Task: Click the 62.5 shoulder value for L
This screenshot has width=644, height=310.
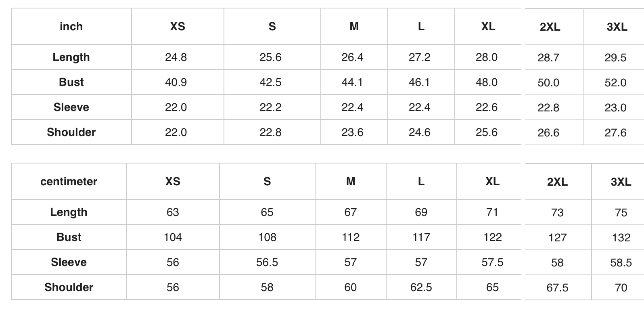Action: 421,287
